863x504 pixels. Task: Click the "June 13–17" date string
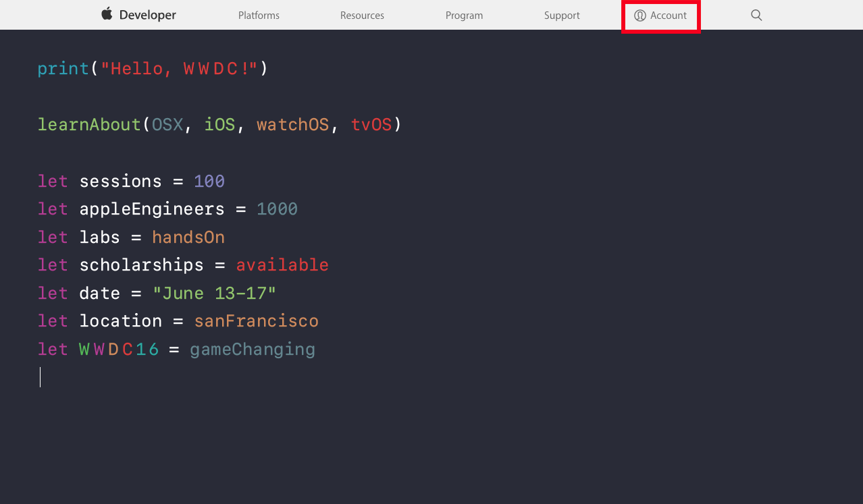tap(214, 293)
